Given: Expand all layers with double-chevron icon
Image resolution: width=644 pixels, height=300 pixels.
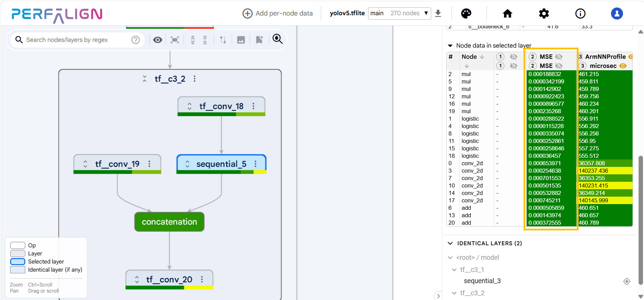Looking at the screenshot, I should tap(193, 40).
